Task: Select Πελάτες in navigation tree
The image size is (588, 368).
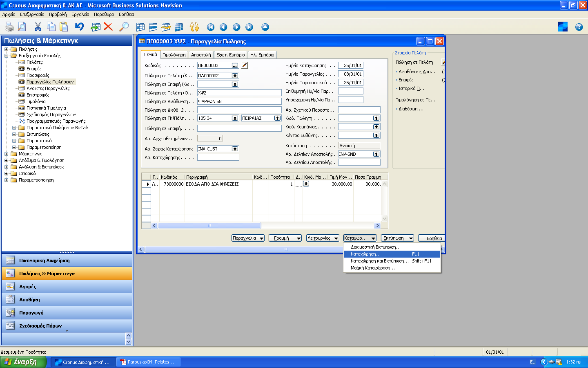Action: point(34,62)
